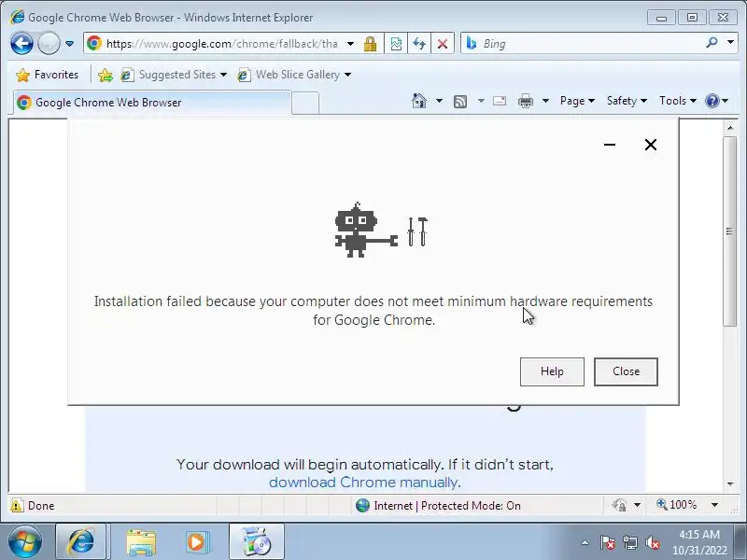
Task: Expand the zoom level dropdown arrow
Action: (x=714, y=505)
